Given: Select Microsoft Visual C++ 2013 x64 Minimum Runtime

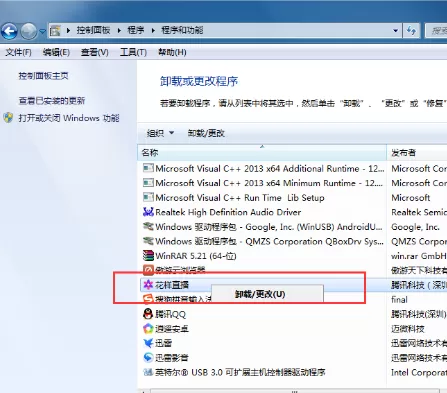Looking at the screenshot, I should pos(269,183).
